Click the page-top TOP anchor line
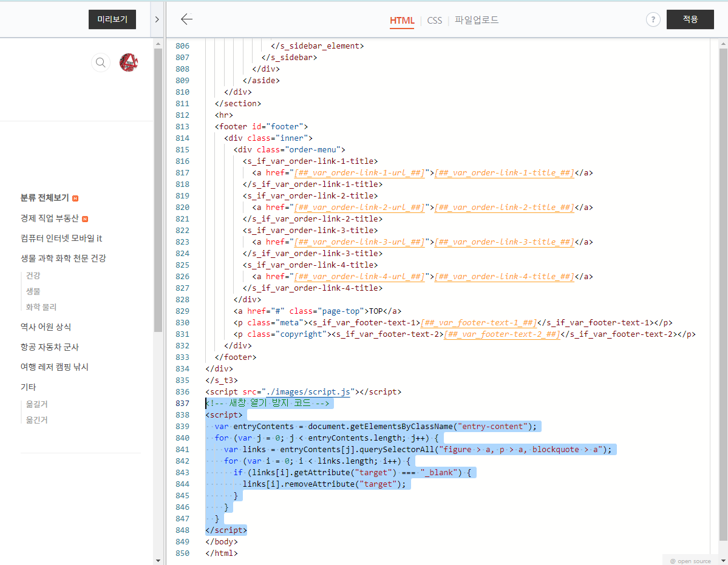Viewport: 728px width, 565px height. click(318, 311)
